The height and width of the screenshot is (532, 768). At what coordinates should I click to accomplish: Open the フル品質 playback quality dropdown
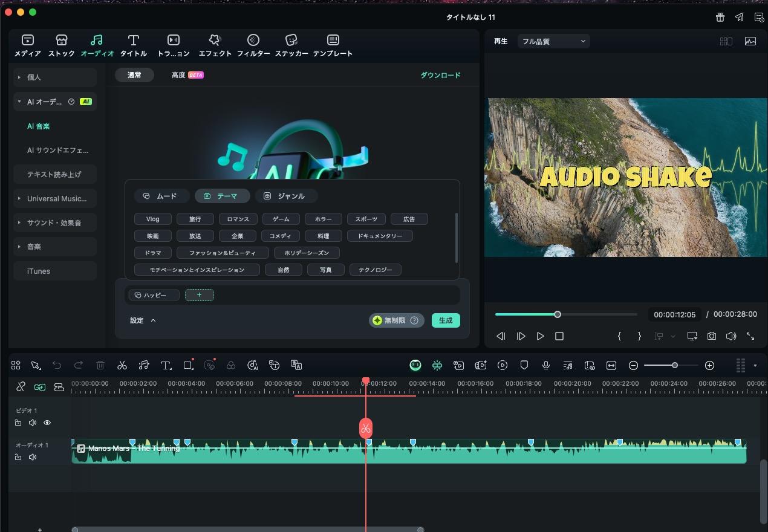point(553,41)
